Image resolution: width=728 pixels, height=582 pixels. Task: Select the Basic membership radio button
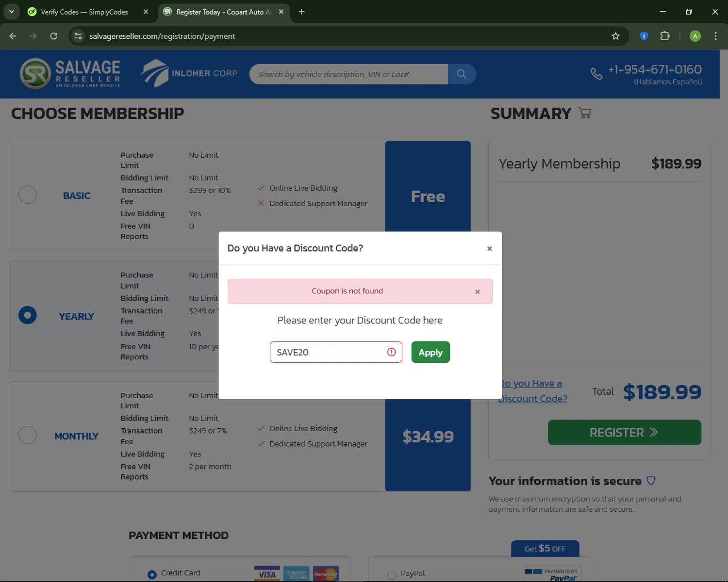[x=28, y=194]
